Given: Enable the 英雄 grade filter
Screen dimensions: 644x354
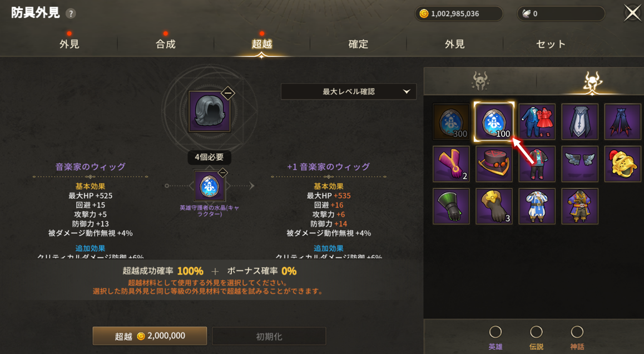Looking at the screenshot, I should pos(496,332).
